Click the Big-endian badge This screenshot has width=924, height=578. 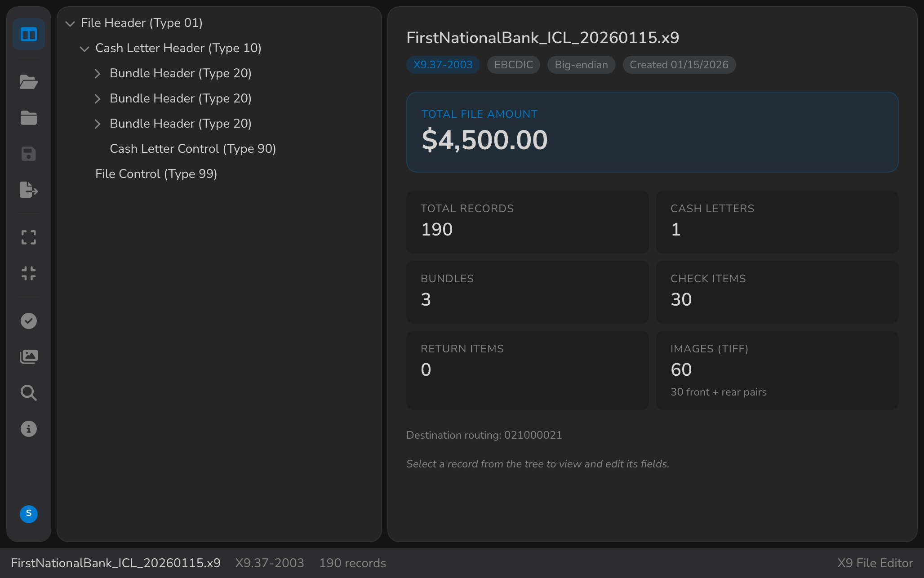[581, 65]
